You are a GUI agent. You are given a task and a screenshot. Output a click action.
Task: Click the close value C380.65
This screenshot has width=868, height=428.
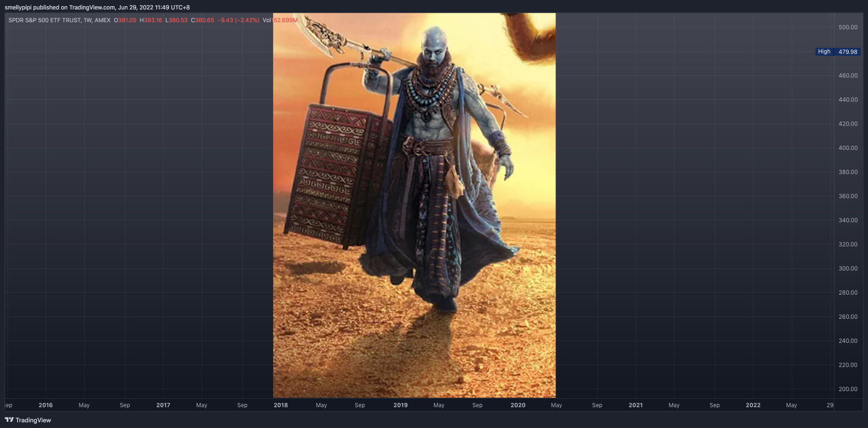tap(203, 20)
